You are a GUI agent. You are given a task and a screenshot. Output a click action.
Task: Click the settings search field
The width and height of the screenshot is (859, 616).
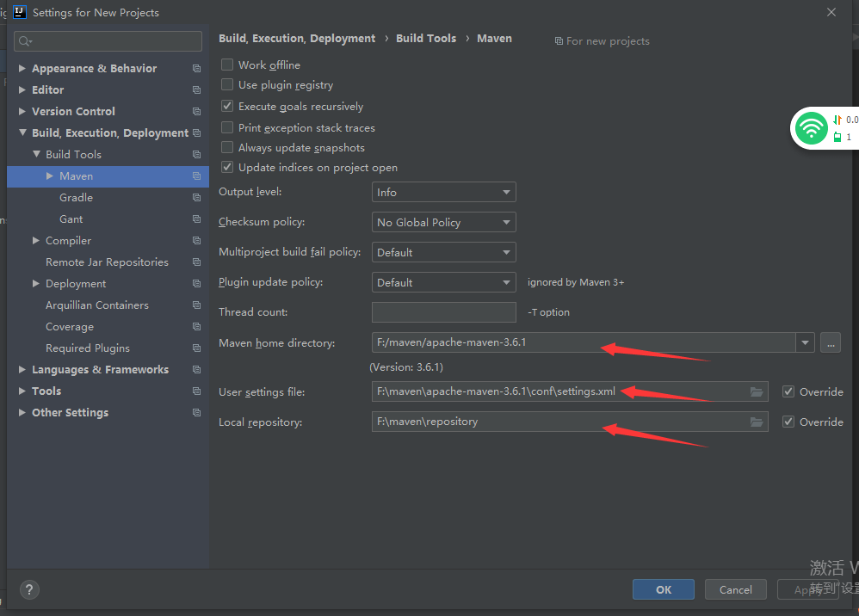pyautogui.click(x=108, y=41)
